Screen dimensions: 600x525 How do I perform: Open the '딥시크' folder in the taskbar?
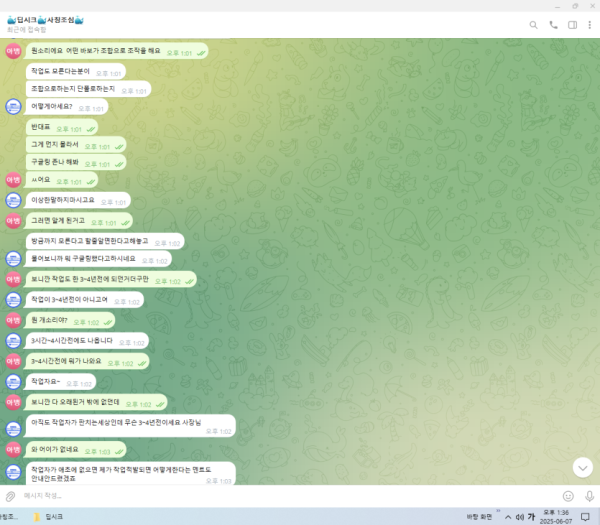click(48, 517)
